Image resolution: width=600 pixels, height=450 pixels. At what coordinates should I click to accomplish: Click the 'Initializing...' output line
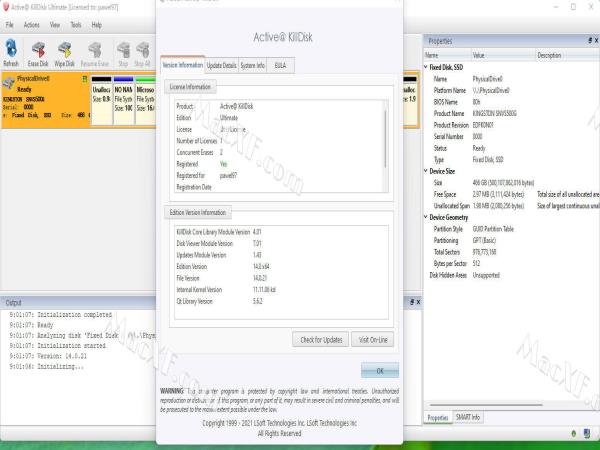click(x=47, y=366)
